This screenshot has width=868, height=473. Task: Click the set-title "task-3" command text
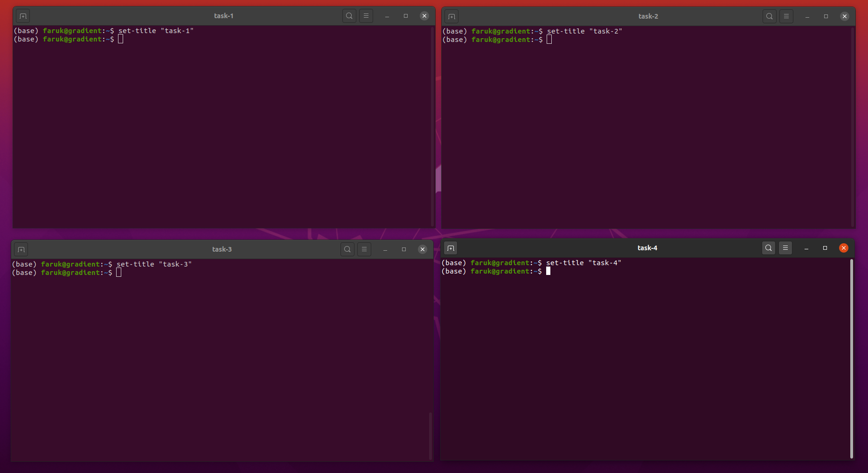(154, 264)
